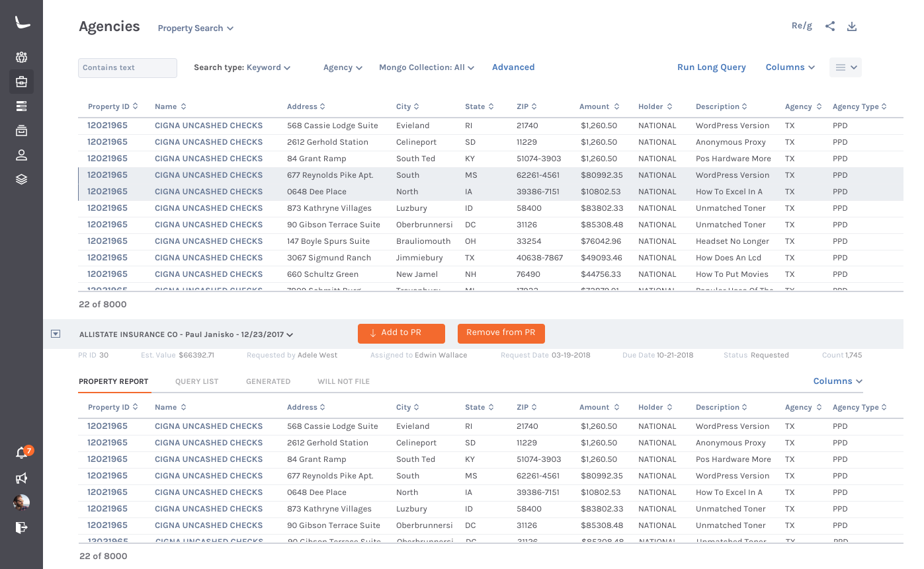Viewport: 924px width, 569px height.
Task: Click the logout icon in sidebar
Action: point(21,527)
